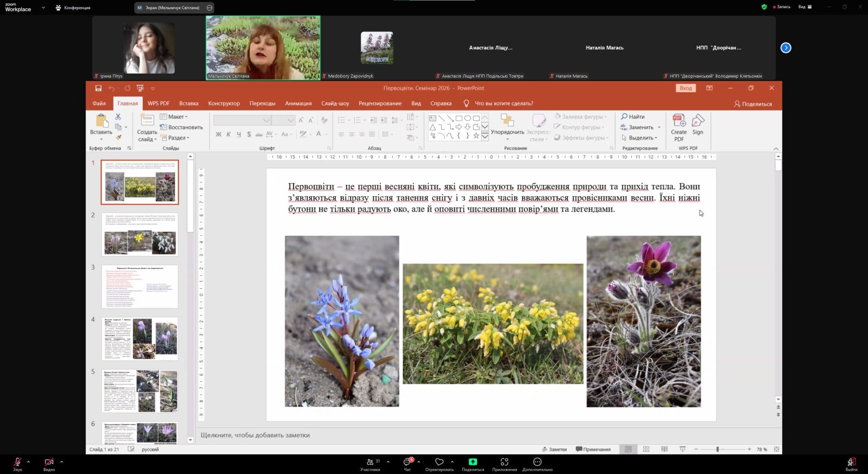868x474 pixels.
Task: Click the Поделиться share button in PowerPoint
Action: pos(753,104)
